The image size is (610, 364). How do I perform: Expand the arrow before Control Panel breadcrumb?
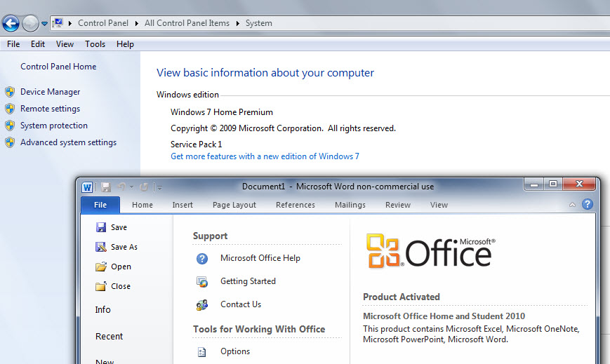tap(70, 23)
